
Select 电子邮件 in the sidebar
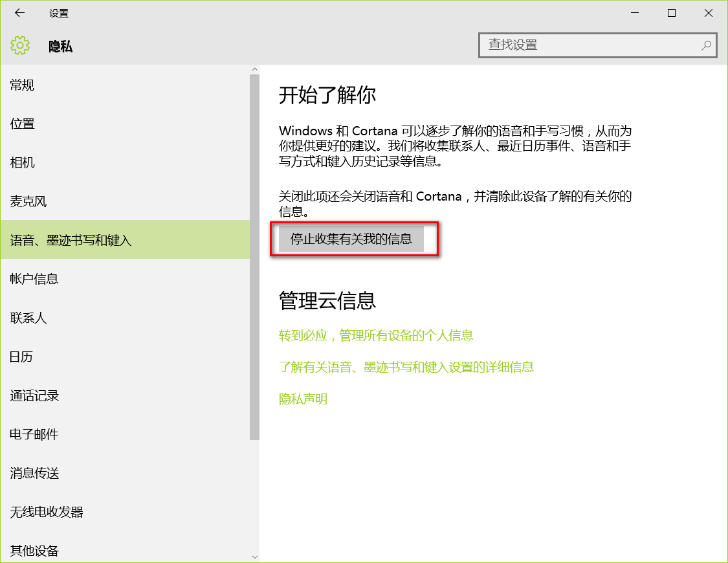coord(125,434)
